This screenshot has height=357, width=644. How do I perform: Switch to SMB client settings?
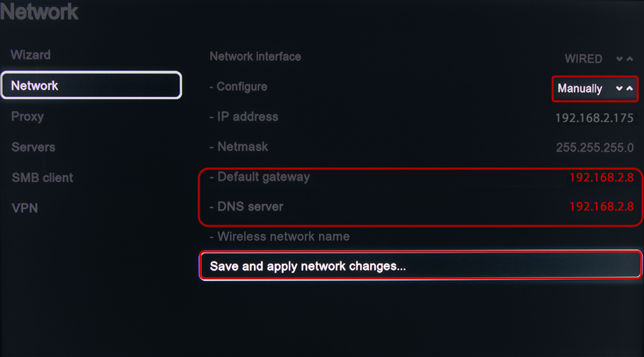42,178
